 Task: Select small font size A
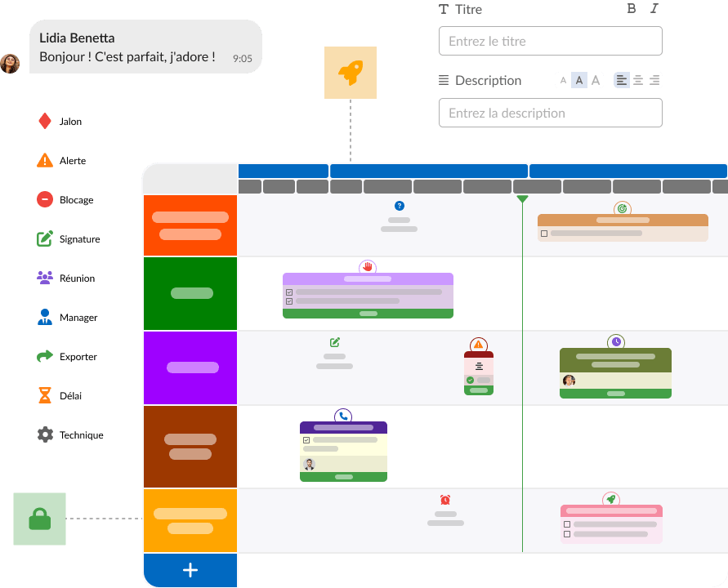[x=563, y=80]
